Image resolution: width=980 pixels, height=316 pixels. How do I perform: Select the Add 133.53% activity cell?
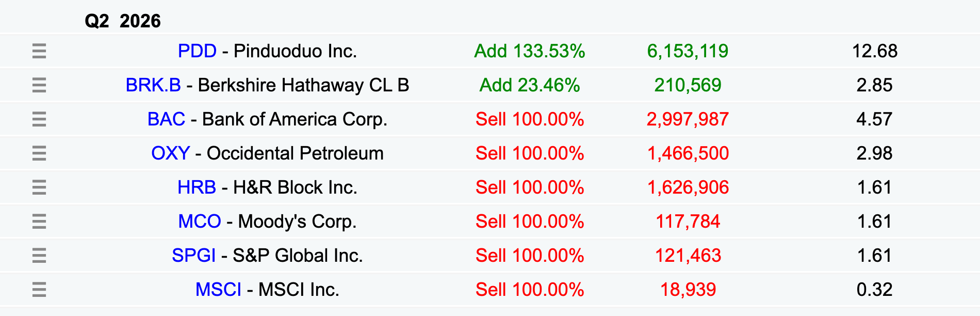coord(530,51)
